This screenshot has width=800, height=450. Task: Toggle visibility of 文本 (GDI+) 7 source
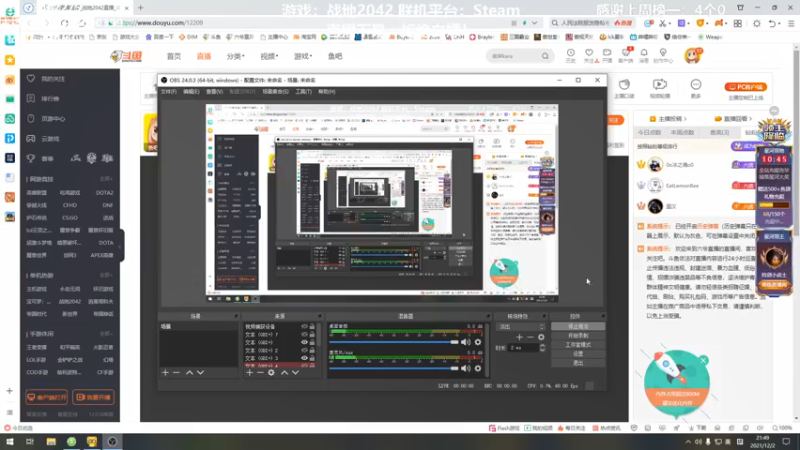[304, 335]
